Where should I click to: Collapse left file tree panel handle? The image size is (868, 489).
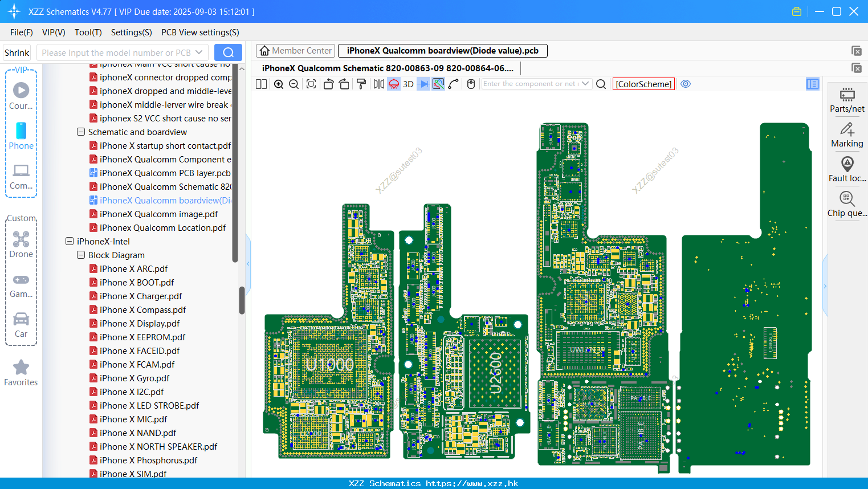pos(248,263)
